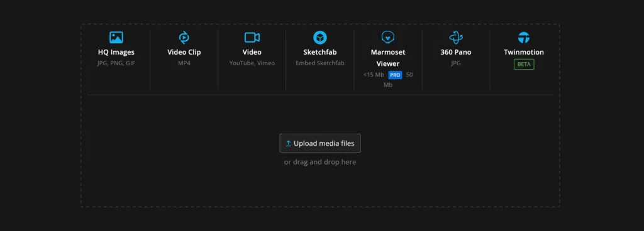Click the green BETA badge
Viewport: 644px width, 231px height.
[x=524, y=64]
